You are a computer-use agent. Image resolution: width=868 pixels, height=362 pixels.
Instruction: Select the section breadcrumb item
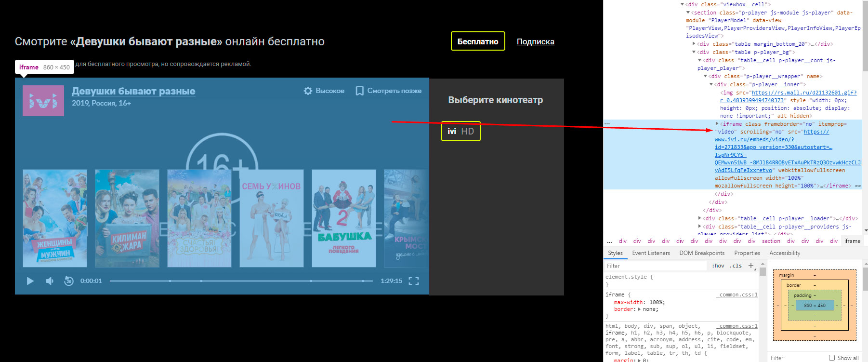[771, 241]
